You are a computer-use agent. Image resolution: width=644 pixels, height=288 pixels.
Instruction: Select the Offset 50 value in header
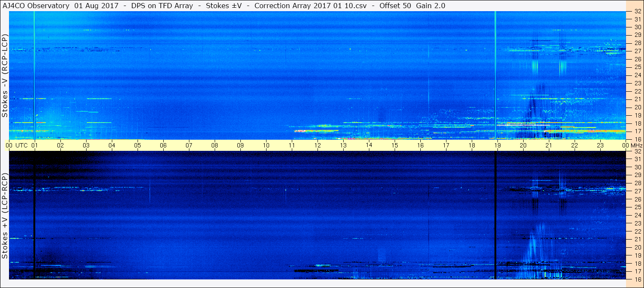point(395,6)
